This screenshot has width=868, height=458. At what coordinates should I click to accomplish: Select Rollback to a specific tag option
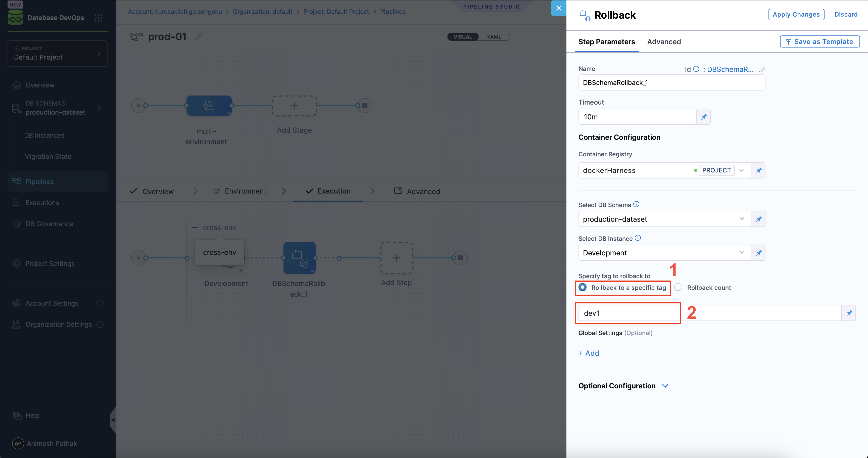point(583,288)
